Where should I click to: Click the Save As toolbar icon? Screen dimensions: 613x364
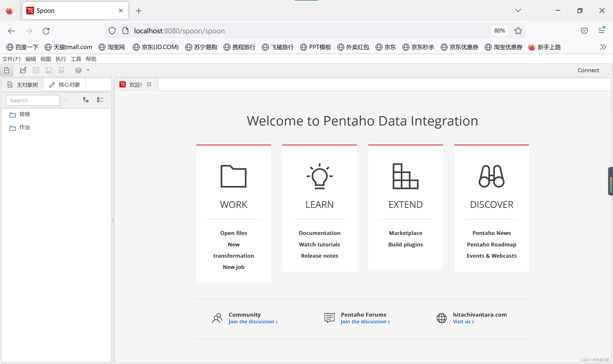[x=62, y=70]
